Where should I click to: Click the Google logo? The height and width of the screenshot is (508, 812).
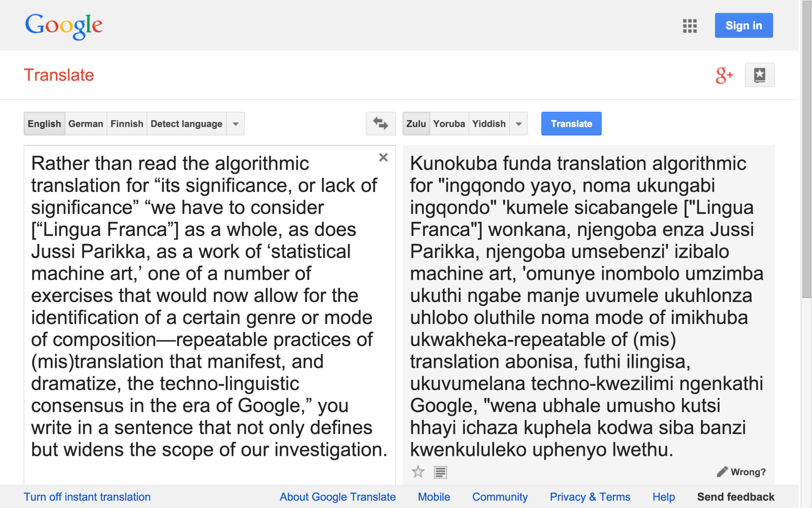[64, 26]
